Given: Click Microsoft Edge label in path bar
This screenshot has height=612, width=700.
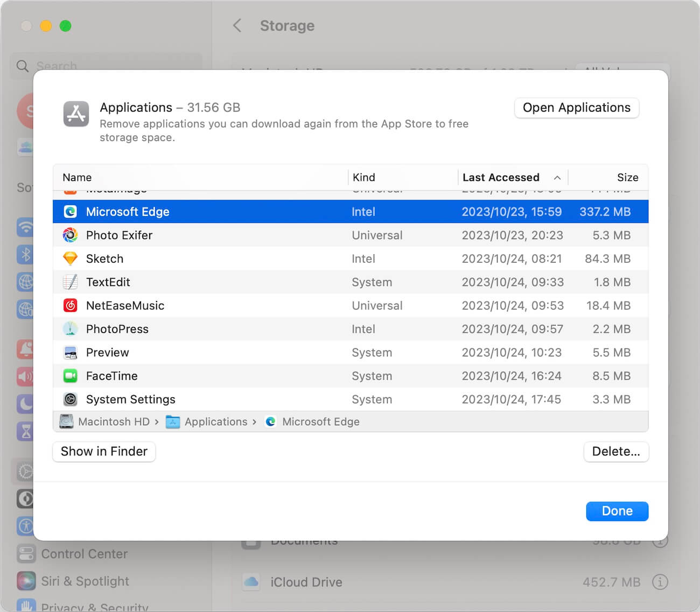Looking at the screenshot, I should coord(320,421).
